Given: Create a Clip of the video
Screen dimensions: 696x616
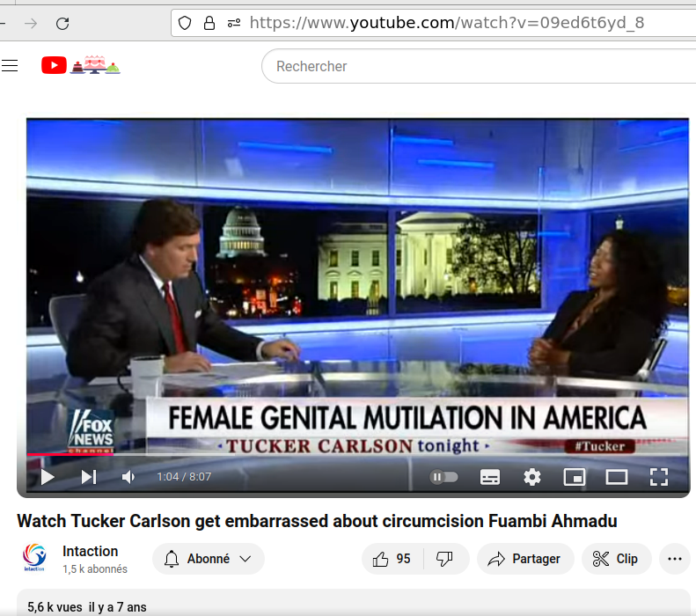Looking at the screenshot, I should tap(616, 559).
